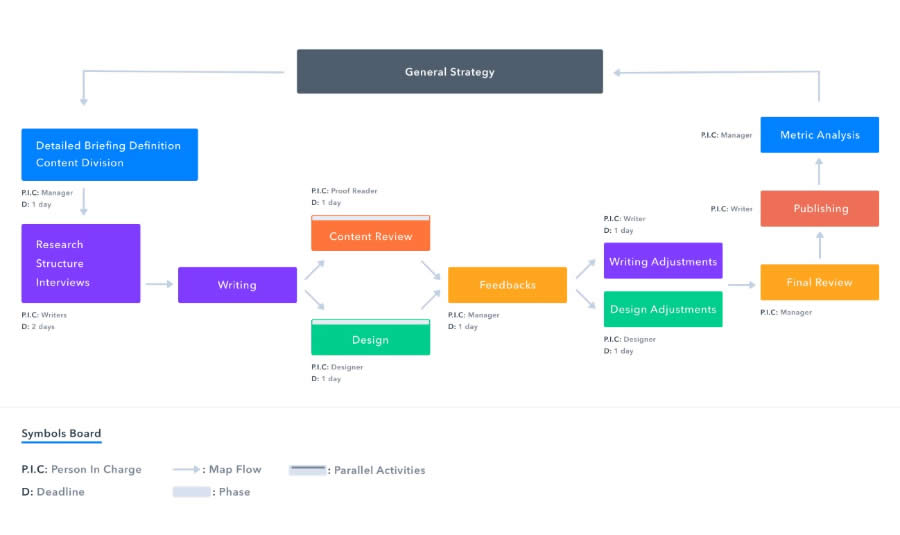This screenshot has width=900, height=535.
Task: Click the Parallel Activities legend bar symbol
Action: pos(307,469)
